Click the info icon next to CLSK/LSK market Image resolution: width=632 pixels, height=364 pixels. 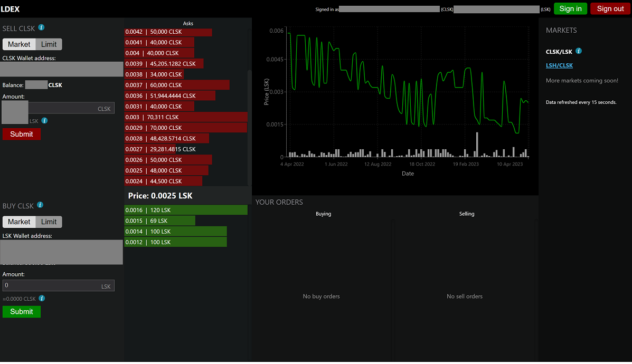(x=579, y=51)
